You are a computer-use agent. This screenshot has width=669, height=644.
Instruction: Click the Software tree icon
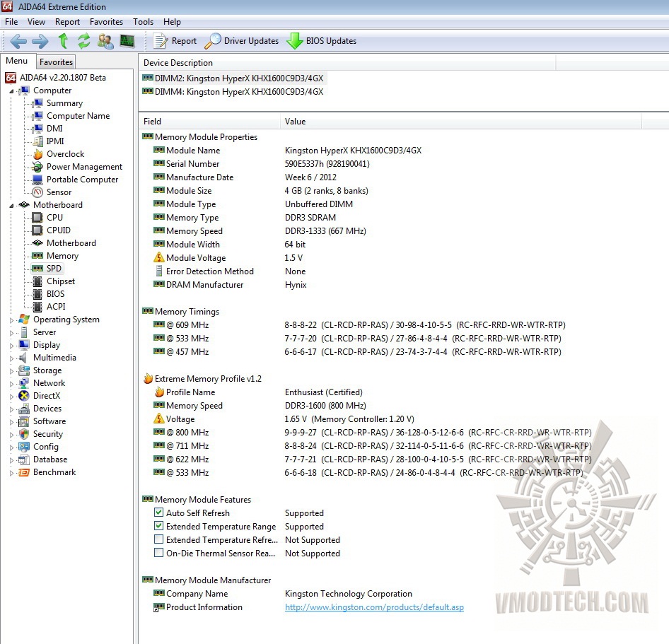point(24,421)
